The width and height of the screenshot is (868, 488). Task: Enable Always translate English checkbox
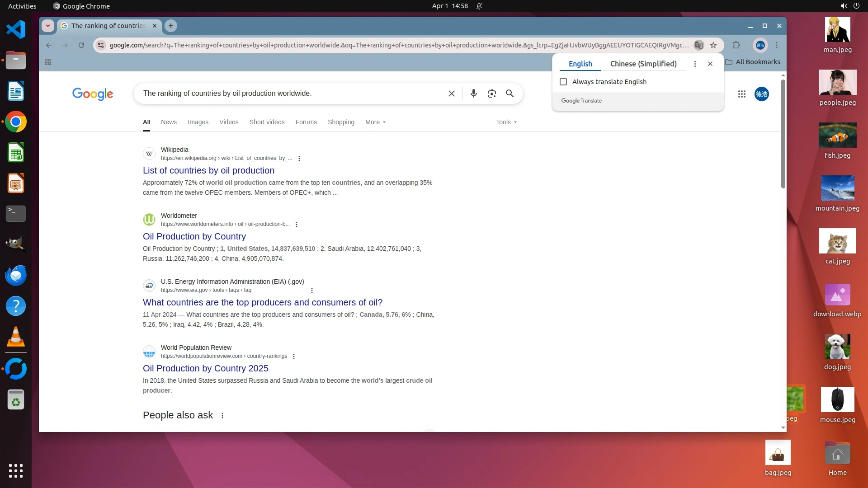click(x=563, y=82)
